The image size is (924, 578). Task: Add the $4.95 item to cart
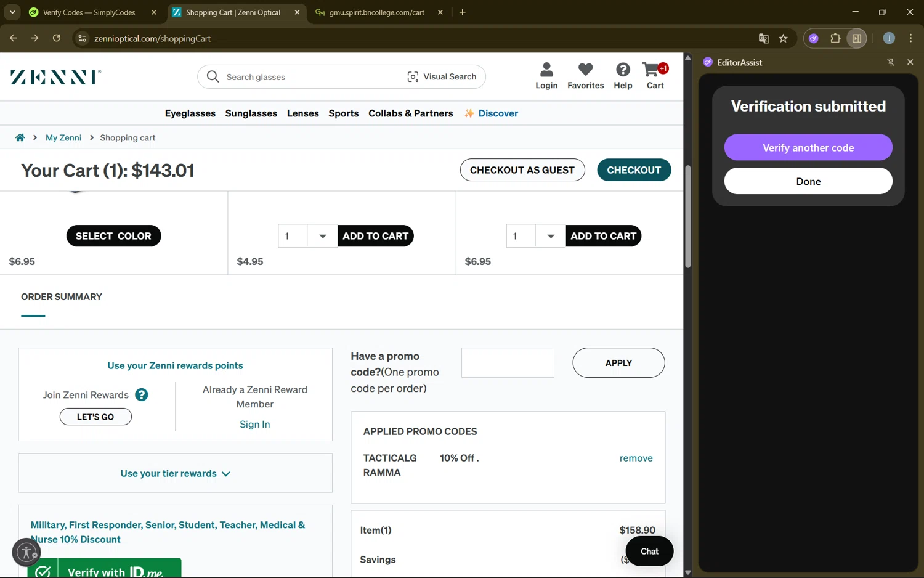pos(376,236)
